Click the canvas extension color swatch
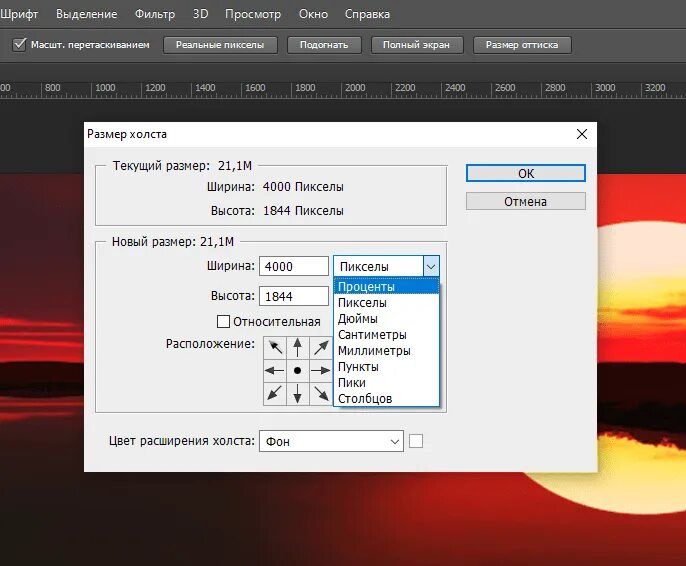This screenshot has height=566, width=686. point(416,441)
